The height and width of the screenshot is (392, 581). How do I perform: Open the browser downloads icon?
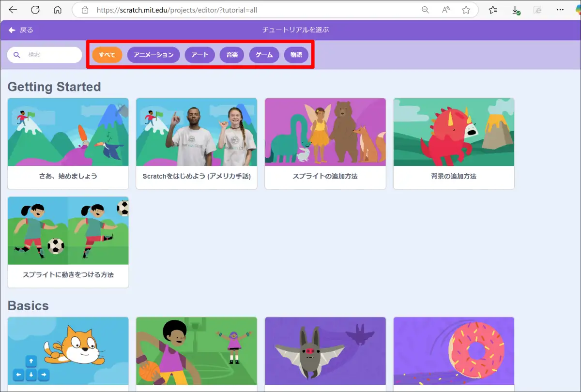pyautogui.click(x=516, y=10)
